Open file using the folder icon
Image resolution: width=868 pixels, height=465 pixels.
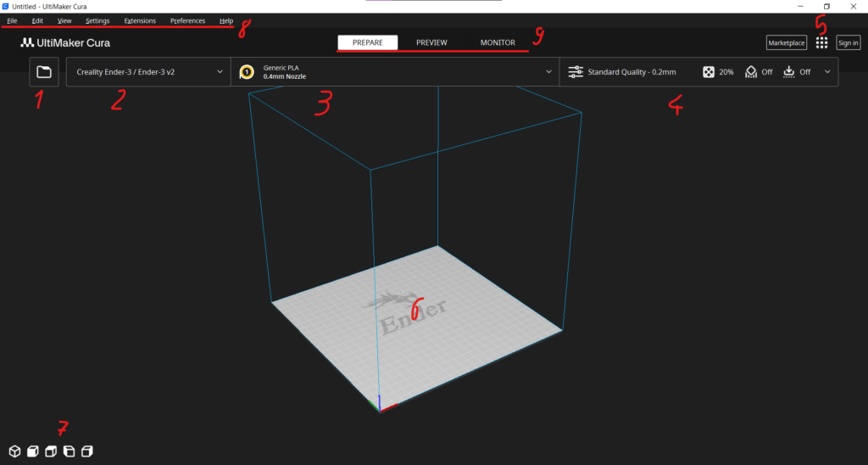pyautogui.click(x=44, y=72)
